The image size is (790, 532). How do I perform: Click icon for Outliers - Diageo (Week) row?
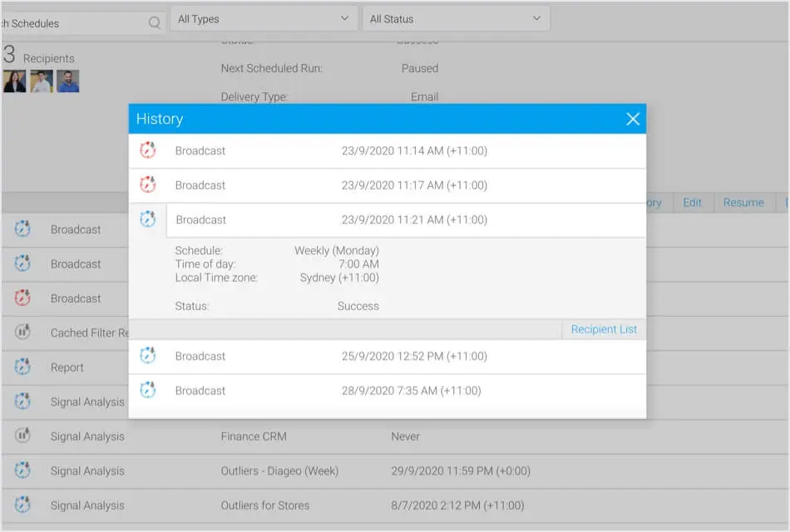[22, 471]
